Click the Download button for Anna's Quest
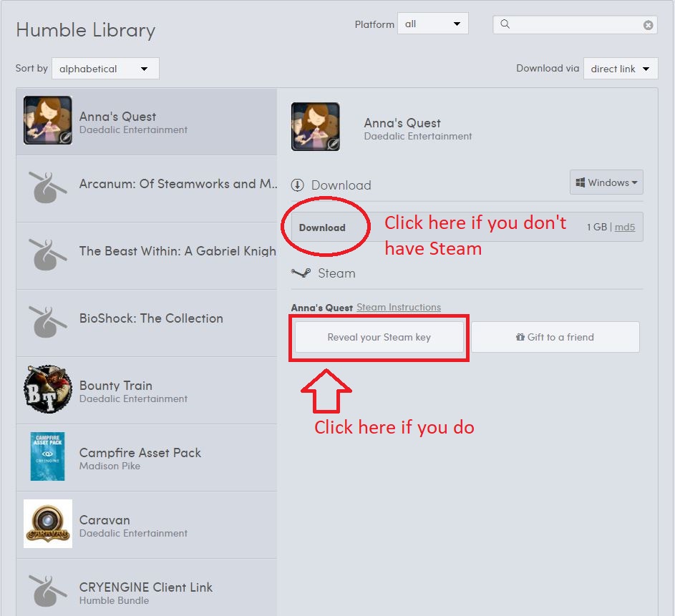 tap(322, 227)
